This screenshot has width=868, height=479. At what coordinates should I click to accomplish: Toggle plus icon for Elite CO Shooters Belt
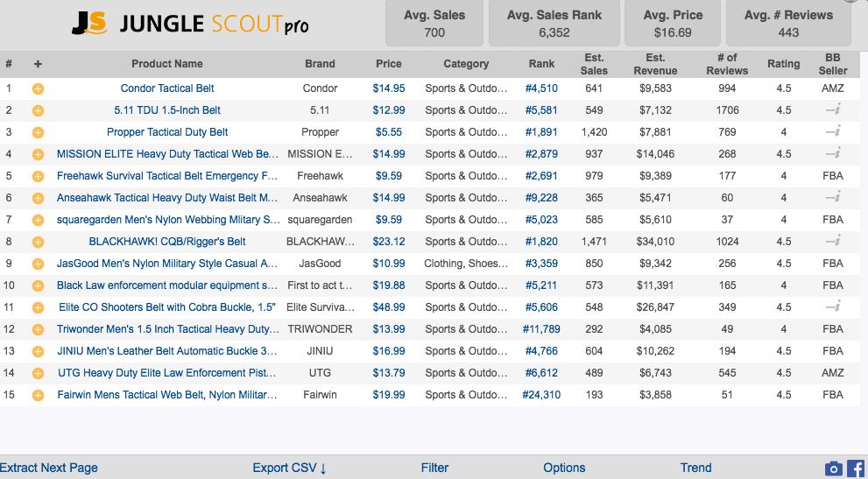[x=38, y=307]
